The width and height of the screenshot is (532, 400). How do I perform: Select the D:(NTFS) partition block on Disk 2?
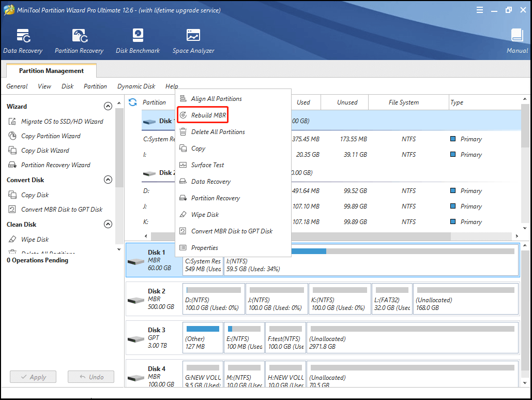click(x=214, y=299)
